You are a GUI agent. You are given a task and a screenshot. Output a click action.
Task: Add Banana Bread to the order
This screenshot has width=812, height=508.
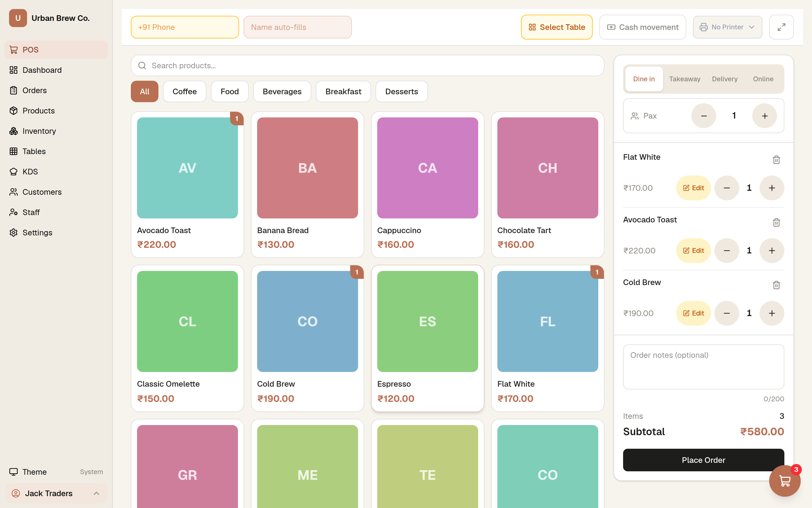coord(307,185)
